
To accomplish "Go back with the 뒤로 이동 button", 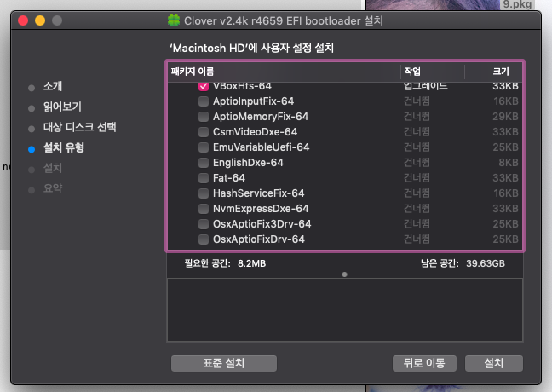I will [x=424, y=363].
